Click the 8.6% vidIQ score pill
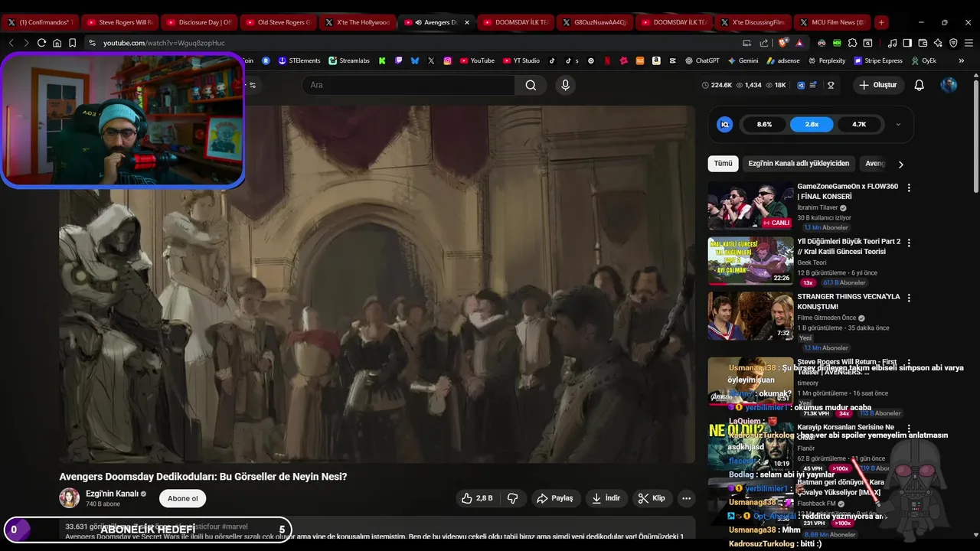Screen dimensions: 980x551 tap(764, 124)
